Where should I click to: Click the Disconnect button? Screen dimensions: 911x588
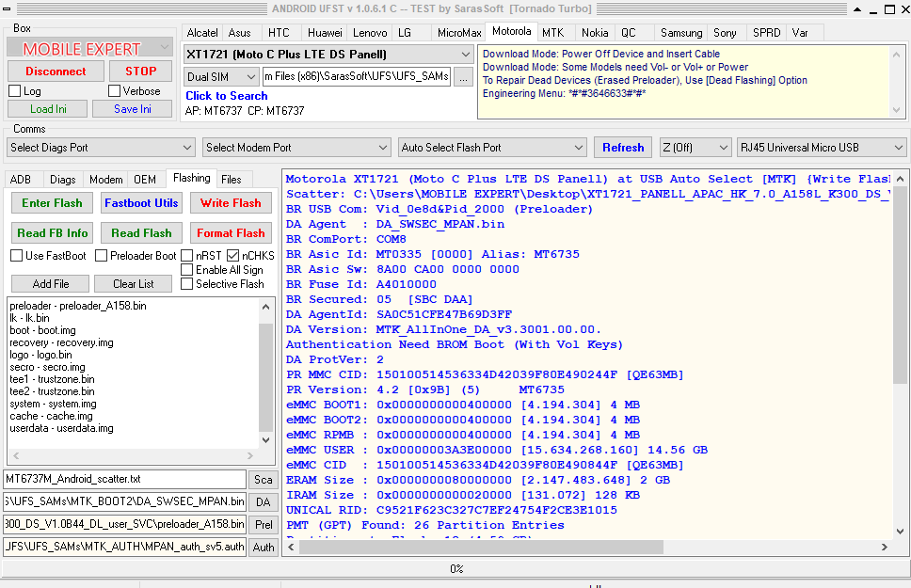pos(56,71)
